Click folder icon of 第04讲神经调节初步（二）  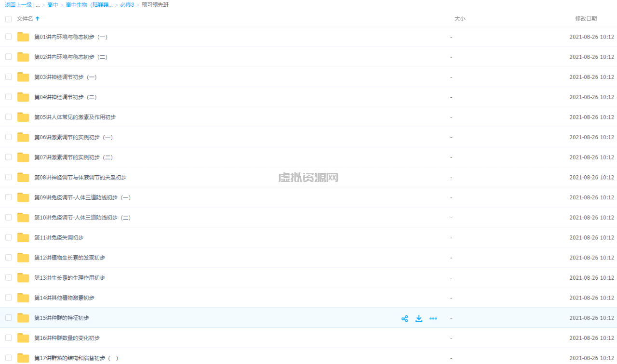(x=23, y=97)
